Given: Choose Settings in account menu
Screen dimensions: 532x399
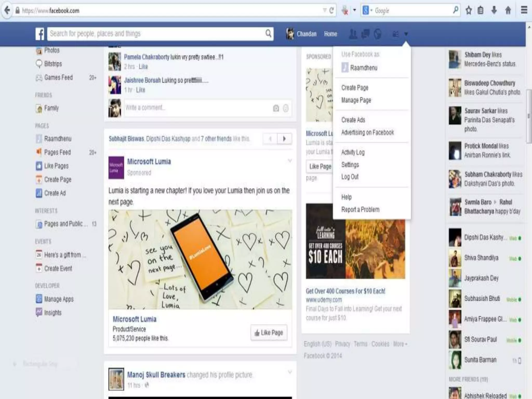Looking at the screenshot, I should (350, 165).
